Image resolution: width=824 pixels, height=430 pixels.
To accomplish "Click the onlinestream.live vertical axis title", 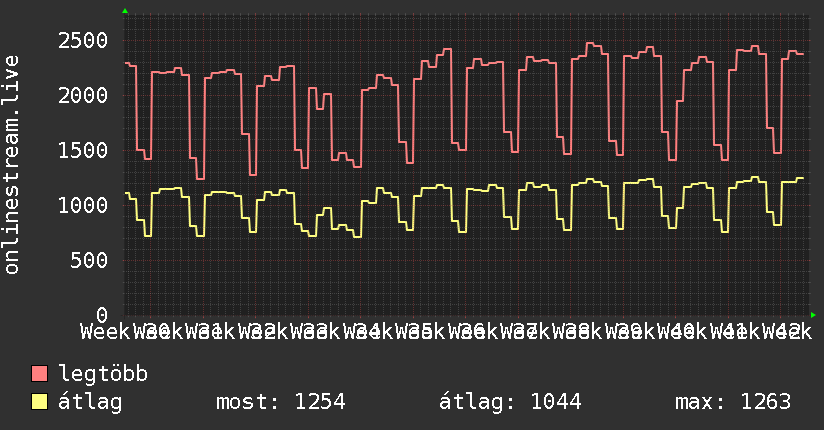I will pyautogui.click(x=12, y=165).
